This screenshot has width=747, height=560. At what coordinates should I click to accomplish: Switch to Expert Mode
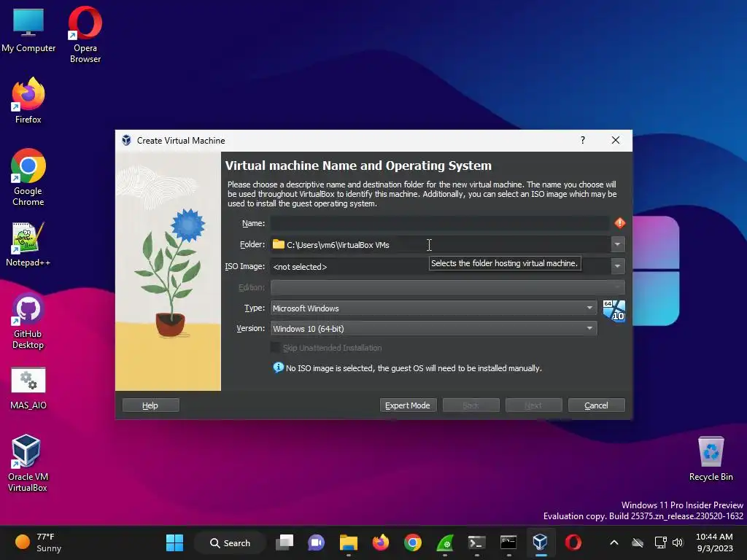coord(408,405)
